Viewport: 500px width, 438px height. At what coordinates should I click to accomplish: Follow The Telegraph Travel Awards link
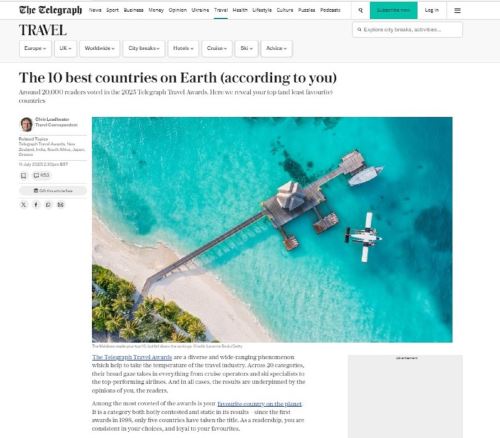point(132,357)
